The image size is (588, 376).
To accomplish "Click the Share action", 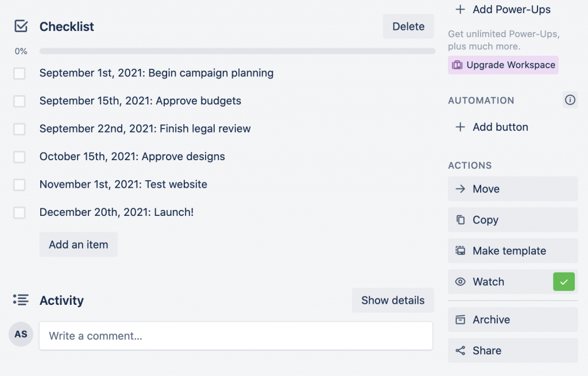I will click(x=513, y=351).
